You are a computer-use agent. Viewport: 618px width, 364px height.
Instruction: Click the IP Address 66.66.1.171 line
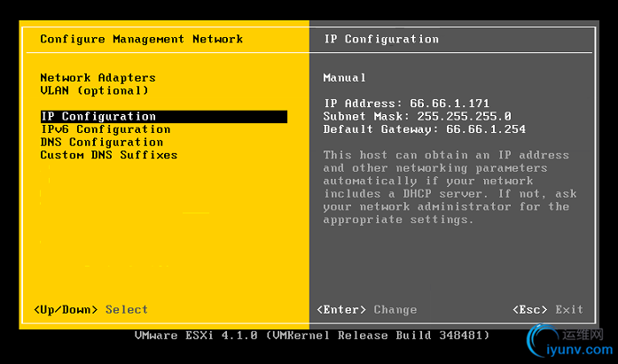[407, 104]
